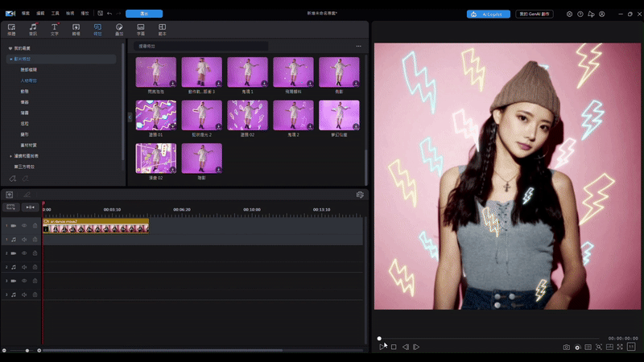Click the play button under the preview
The image size is (644, 362).
(x=382, y=347)
